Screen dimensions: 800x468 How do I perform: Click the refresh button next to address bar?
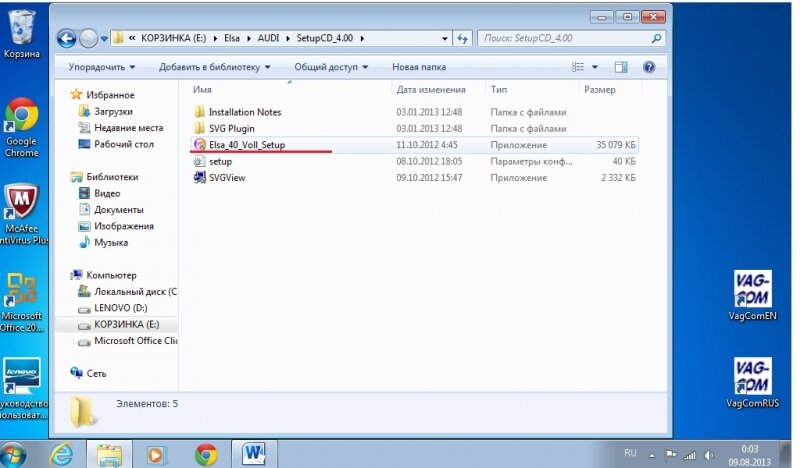[462, 38]
